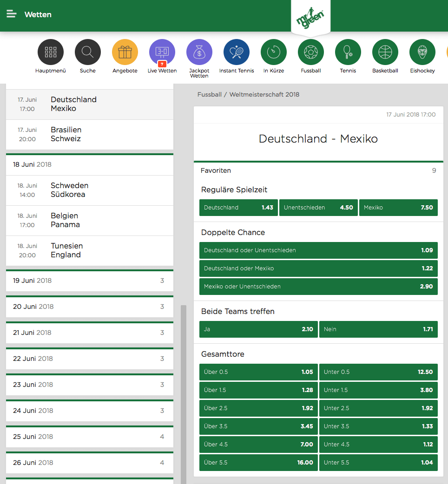Bet on Deutschland at 1.43
This screenshot has width=448, height=484.
tap(238, 208)
